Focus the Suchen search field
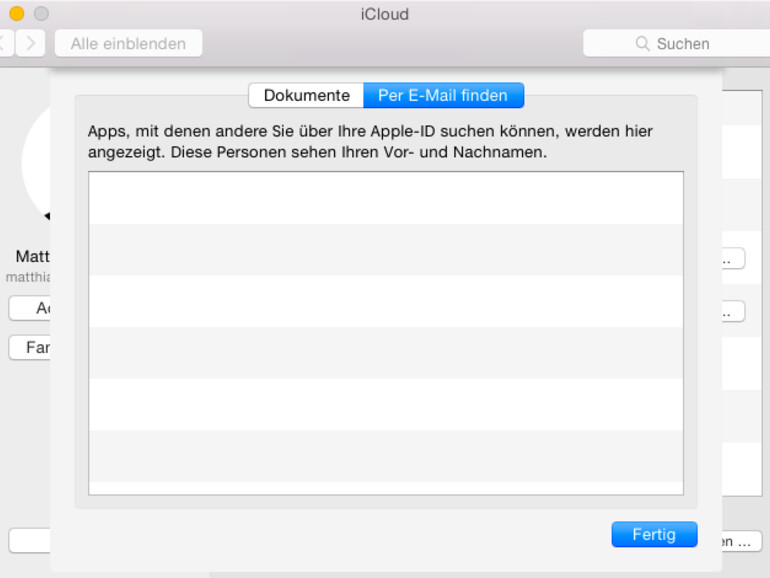This screenshot has height=578, width=770. [x=690, y=44]
